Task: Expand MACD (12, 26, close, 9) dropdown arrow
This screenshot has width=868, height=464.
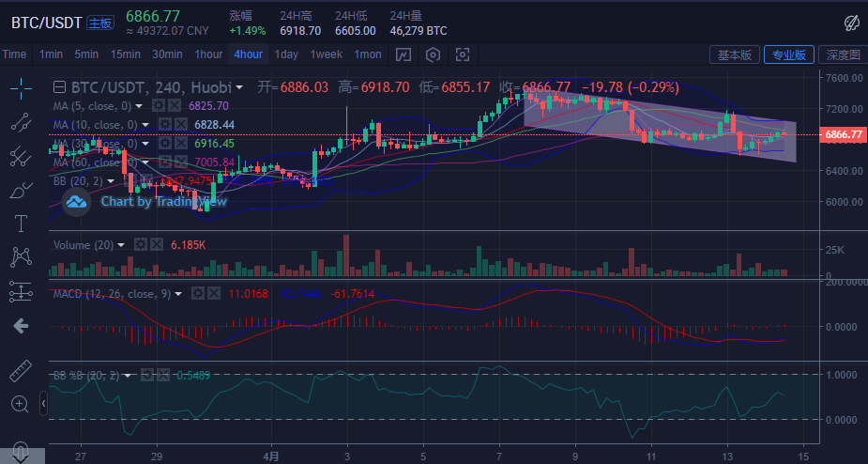Action: pyautogui.click(x=178, y=294)
